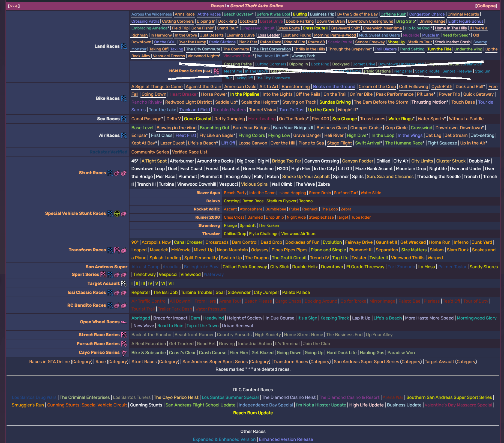This screenshot has width=504, height=443.
Task: Open the 'Beach Bum Update' link
Action: pos(253,413)
